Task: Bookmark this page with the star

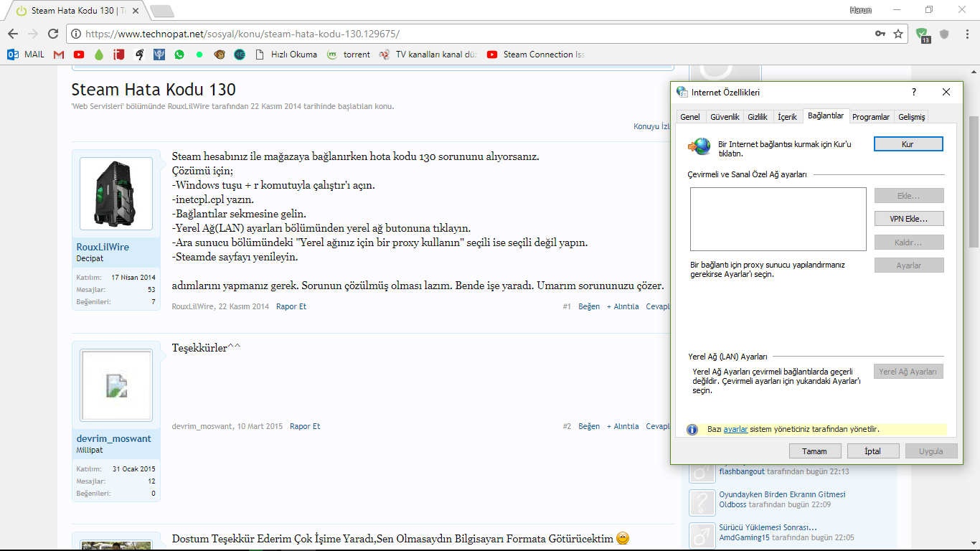Action: (897, 34)
